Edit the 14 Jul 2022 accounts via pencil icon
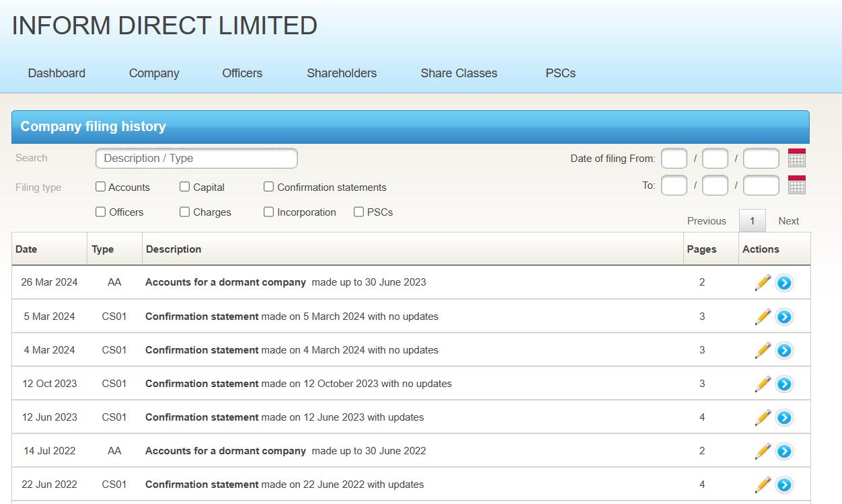 click(x=763, y=450)
